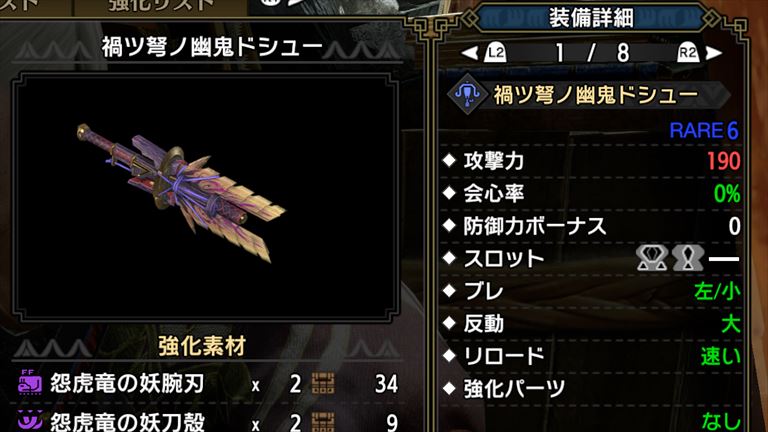Select the 怨虎竜の妖腕刃 material row

click(x=208, y=384)
